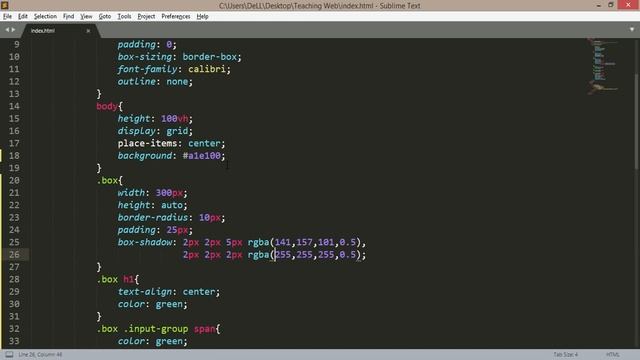Click line number 14 in gutter
This screenshot has height=360, width=640.
[14, 106]
